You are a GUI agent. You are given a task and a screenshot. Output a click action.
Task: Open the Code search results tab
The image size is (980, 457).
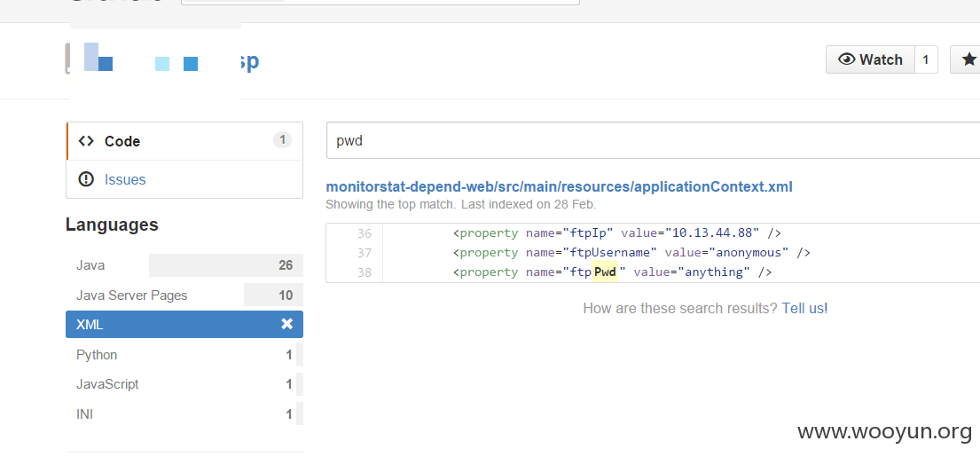[184, 141]
